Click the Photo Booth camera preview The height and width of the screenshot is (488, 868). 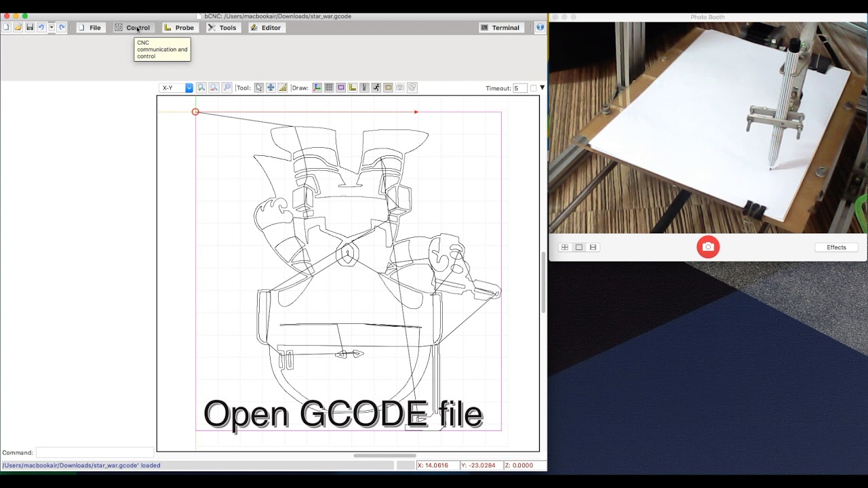[708, 127]
